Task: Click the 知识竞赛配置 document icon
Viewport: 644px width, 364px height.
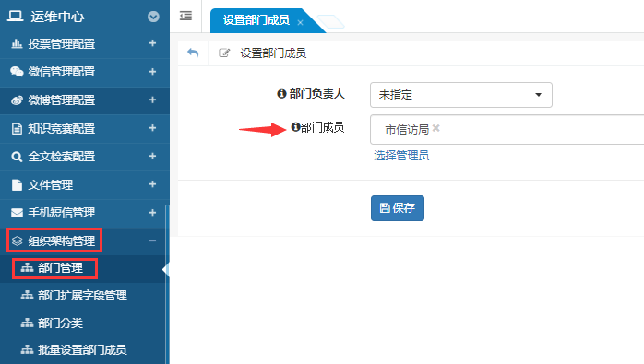Action: (x=17, y=128)
